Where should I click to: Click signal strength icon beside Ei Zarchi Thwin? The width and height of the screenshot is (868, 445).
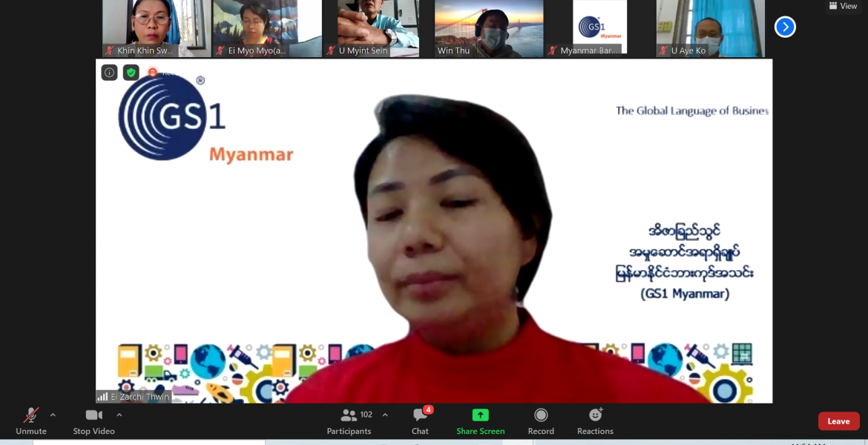click(102, 396)
